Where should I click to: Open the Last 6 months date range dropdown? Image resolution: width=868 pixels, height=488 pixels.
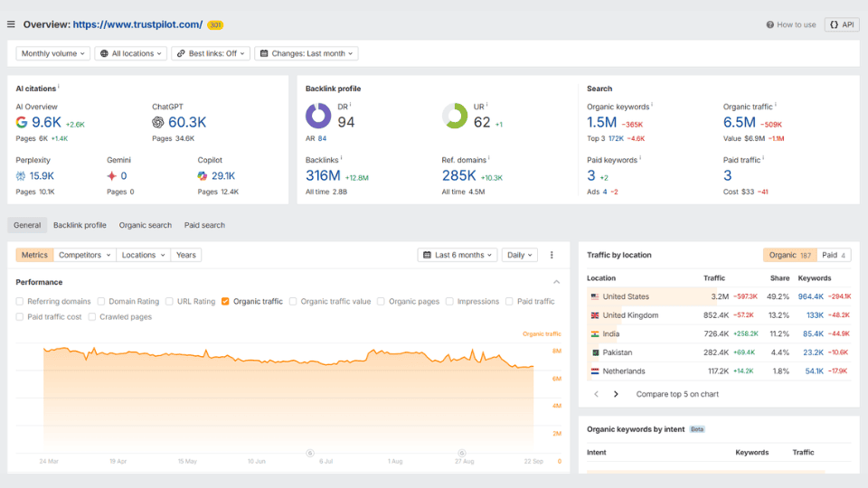tap(458, 255)
